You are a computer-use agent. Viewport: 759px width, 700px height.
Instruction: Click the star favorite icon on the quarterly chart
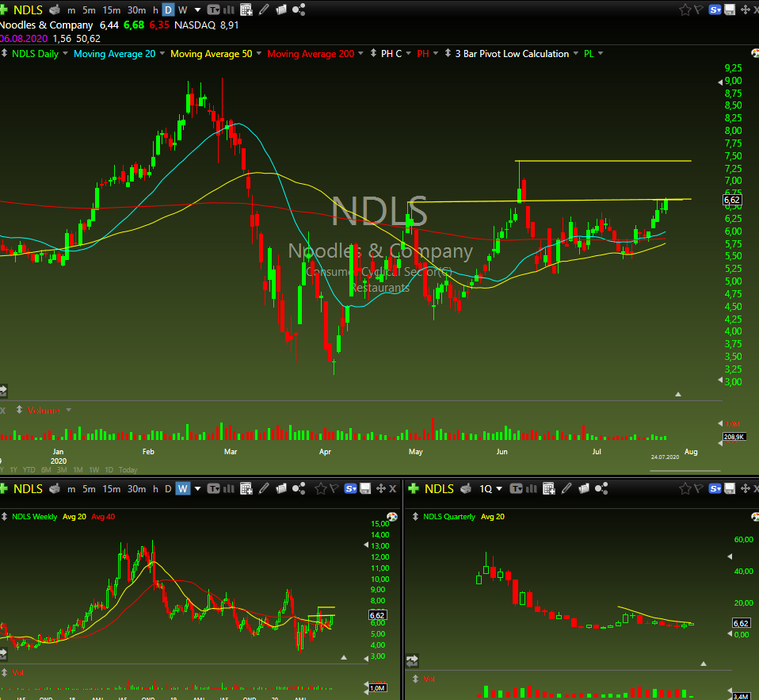[685, 489]
